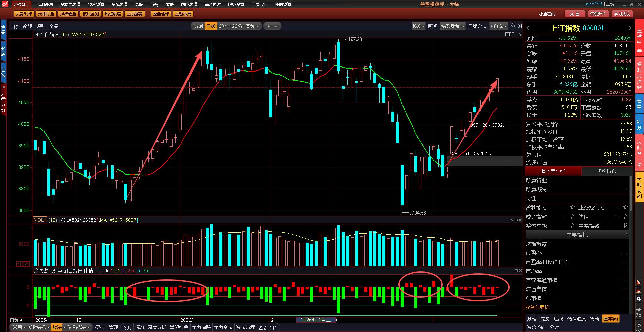The image size is (644, 332).
Task: Open the 收益与增长 link
Action: point(537,307)
